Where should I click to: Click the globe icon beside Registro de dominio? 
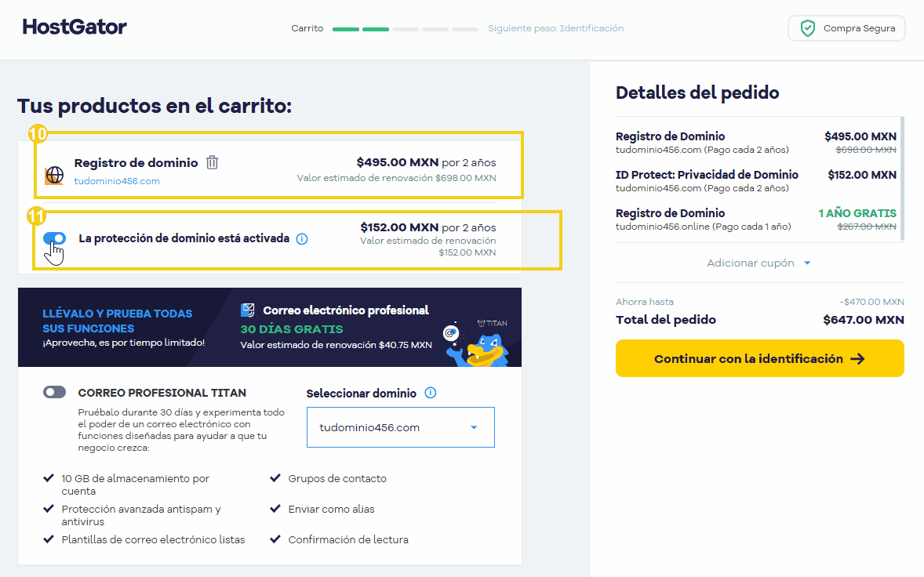pos(54,175)
